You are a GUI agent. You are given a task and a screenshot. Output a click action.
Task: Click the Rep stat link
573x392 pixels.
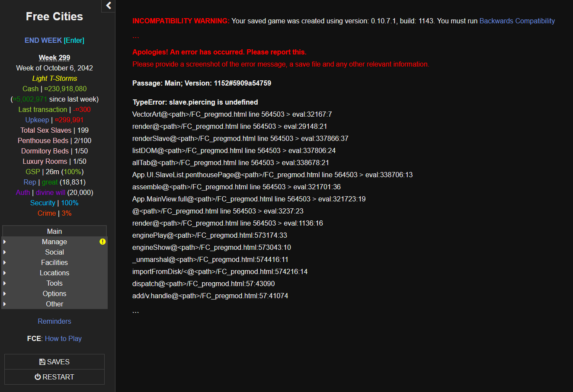click(x=30, y=182)
